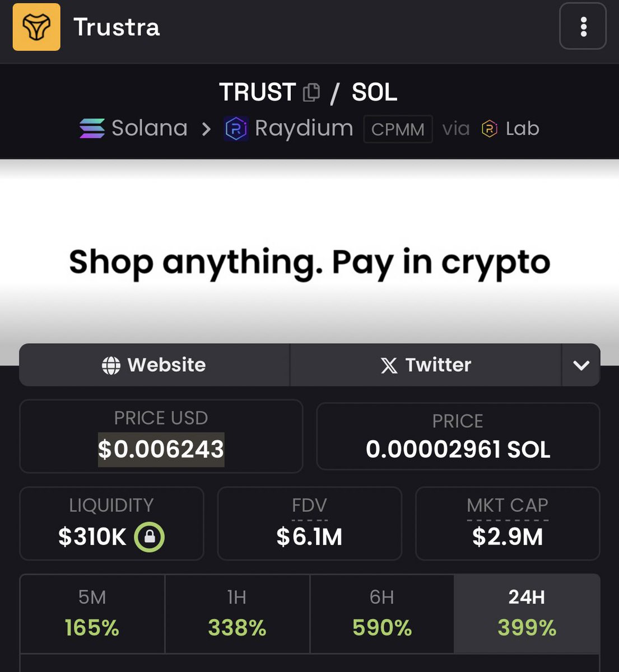Click the MKT CAP label with tooltip
Image resolution: width=619 pixels, height=672 pixels.
click(x=508, y=506)
